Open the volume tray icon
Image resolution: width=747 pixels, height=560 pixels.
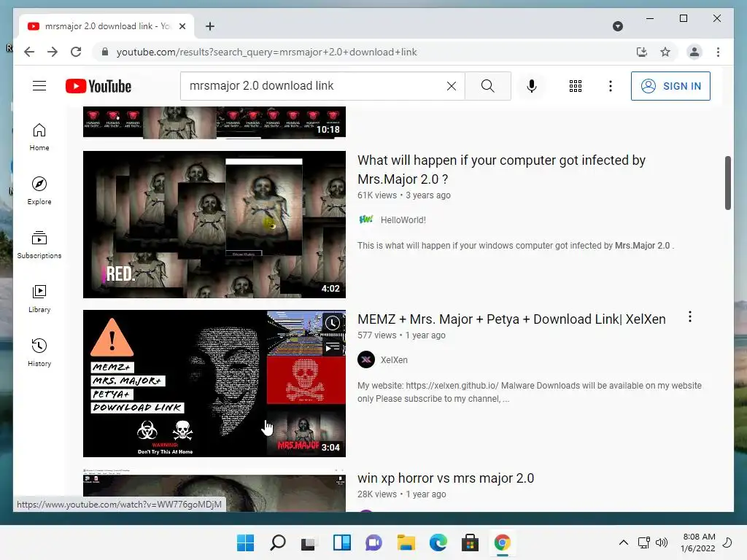(x=661, y=542)
